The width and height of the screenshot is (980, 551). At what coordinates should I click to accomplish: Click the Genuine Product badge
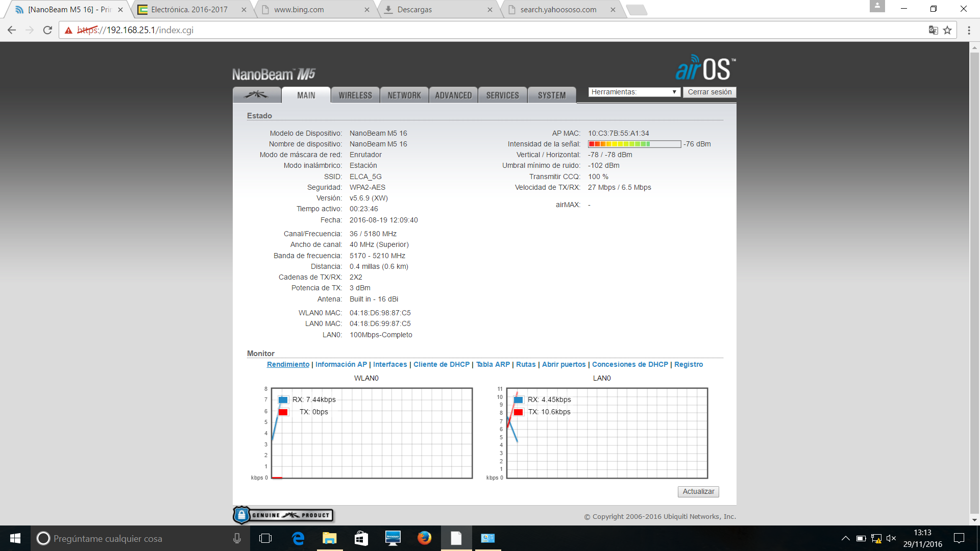[x=283, y=515]
